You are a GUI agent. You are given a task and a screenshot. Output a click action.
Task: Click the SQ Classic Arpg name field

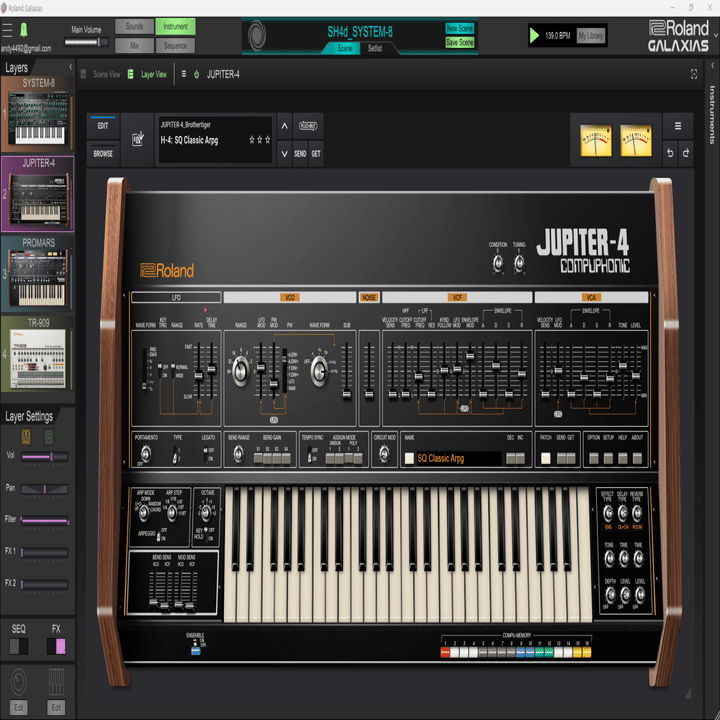click(x=458, y=458)
